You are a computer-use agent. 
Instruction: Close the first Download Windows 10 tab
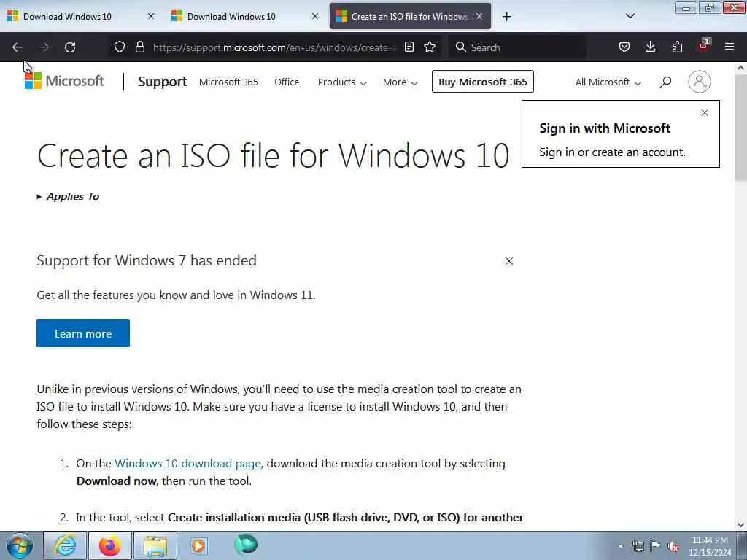[x=151, y=16]
